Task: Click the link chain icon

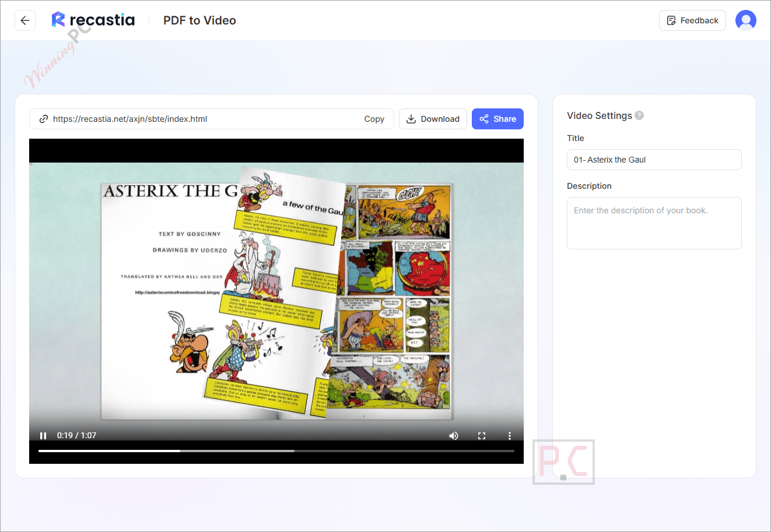Action: tap(43, 119)
